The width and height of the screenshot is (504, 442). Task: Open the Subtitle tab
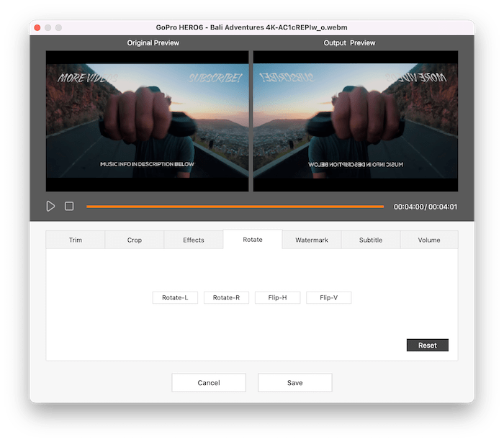371,240
